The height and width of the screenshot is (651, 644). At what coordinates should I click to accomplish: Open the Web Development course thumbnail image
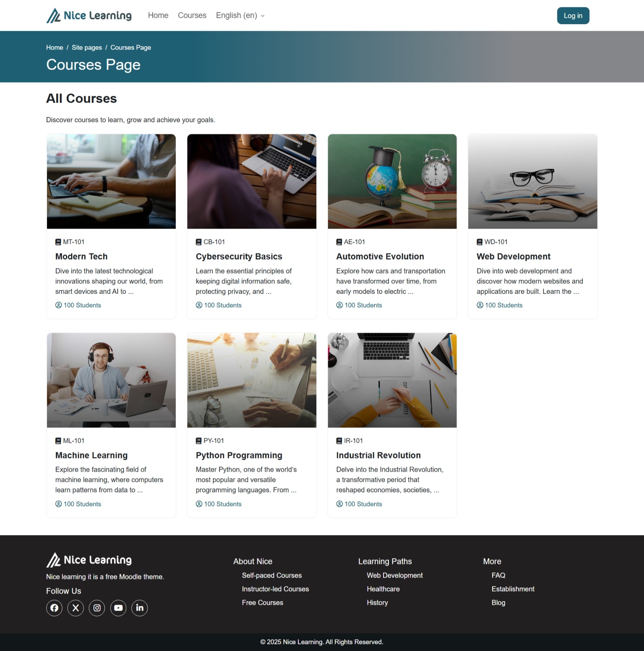coord(532,182)
